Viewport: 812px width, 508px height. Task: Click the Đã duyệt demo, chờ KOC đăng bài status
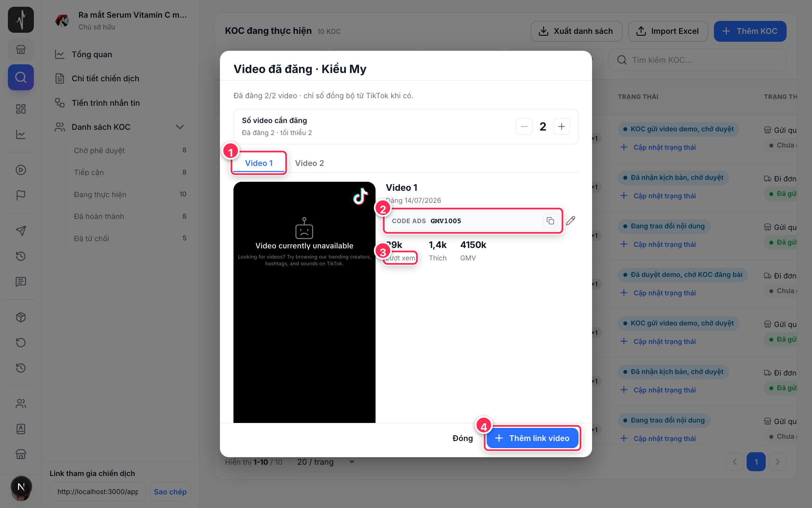click(683, 275)
